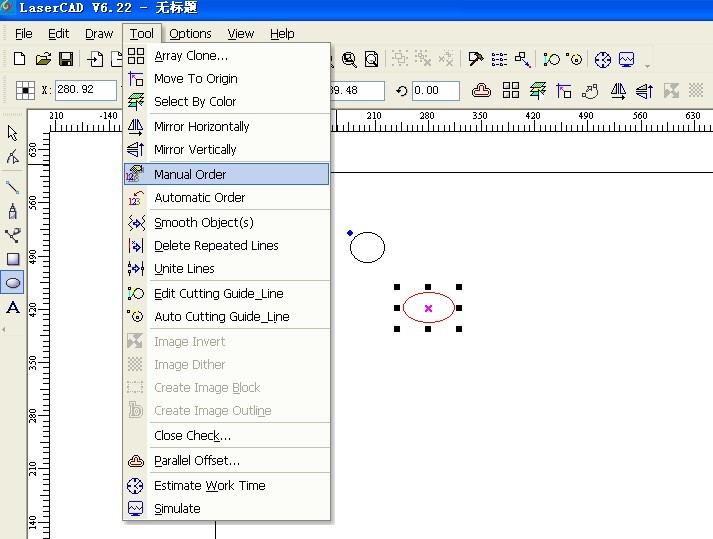Choose Estimate Work Time
Screen dimensions: 713x539
209,486
